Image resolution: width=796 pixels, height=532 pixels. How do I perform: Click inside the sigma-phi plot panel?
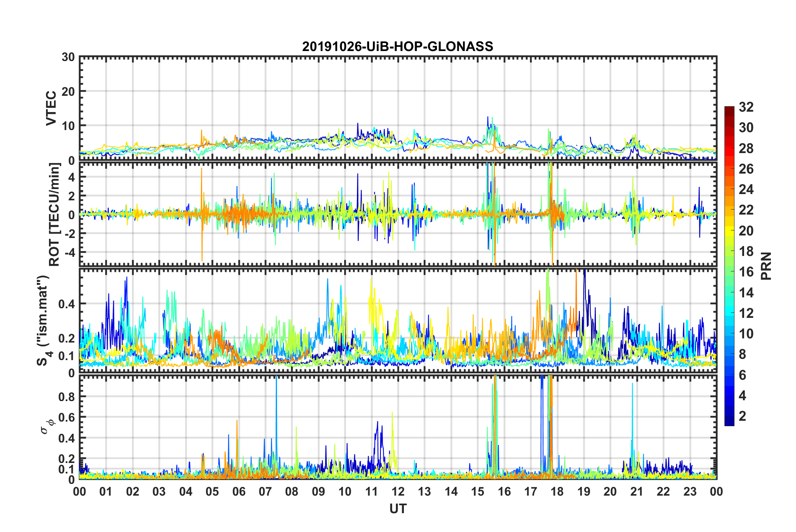click(x=398, y=427)
